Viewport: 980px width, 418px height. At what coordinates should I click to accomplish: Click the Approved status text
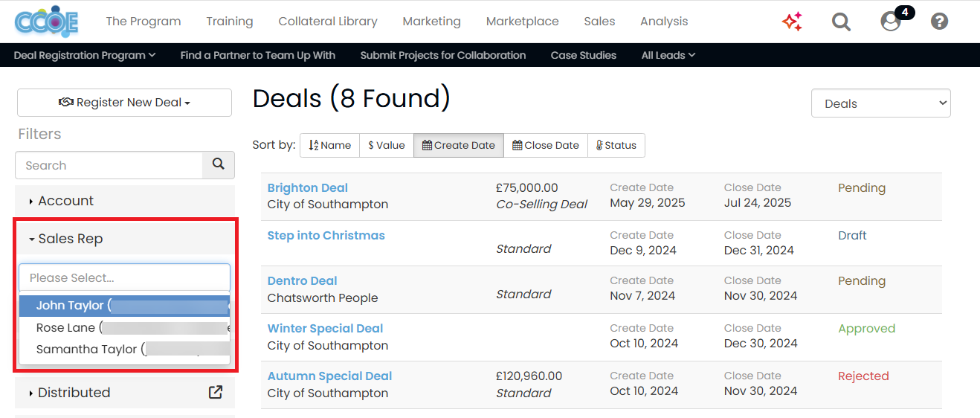(867, 329)
